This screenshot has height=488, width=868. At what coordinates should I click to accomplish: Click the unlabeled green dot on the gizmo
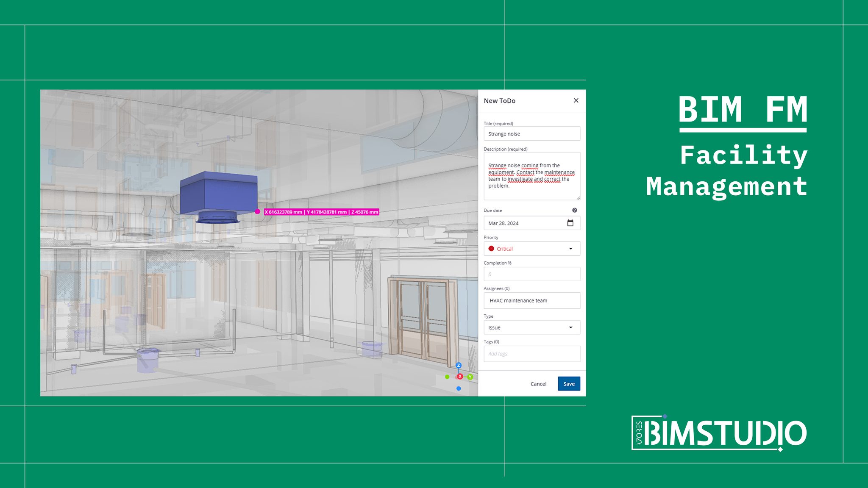click(x=447, y=377)
